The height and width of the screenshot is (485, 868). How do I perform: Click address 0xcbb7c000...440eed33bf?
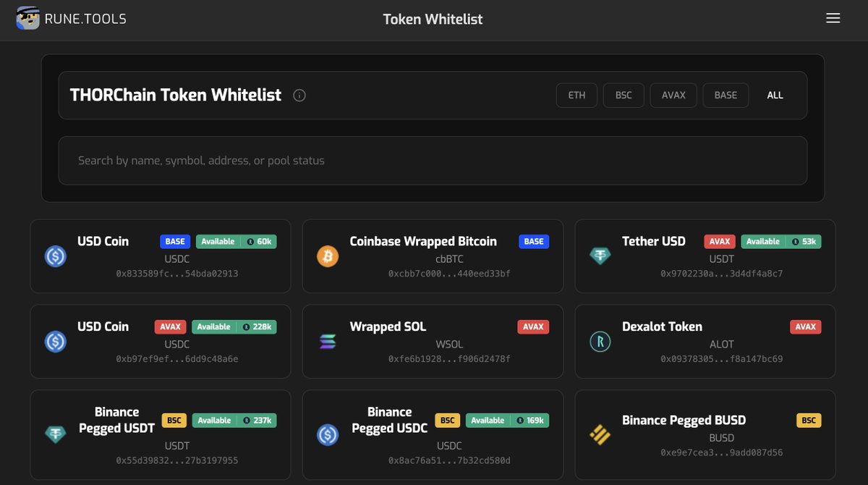click(449, 274)
